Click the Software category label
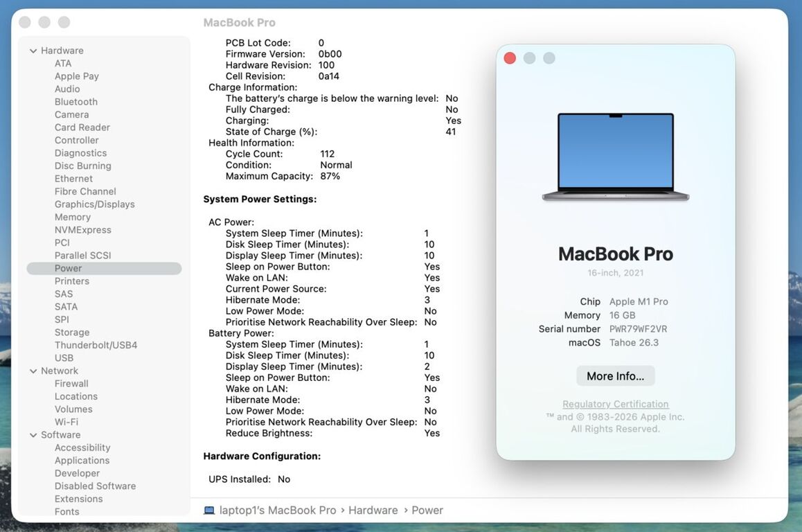This screenshot has height=532, width=802. (x=60, y=435)
